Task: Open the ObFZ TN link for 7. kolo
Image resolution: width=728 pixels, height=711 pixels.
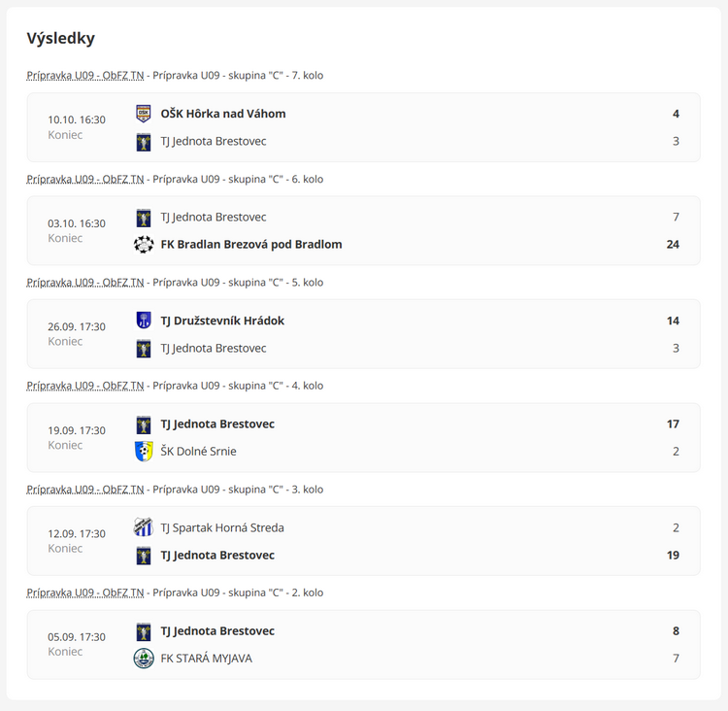Action: (85, 75)
